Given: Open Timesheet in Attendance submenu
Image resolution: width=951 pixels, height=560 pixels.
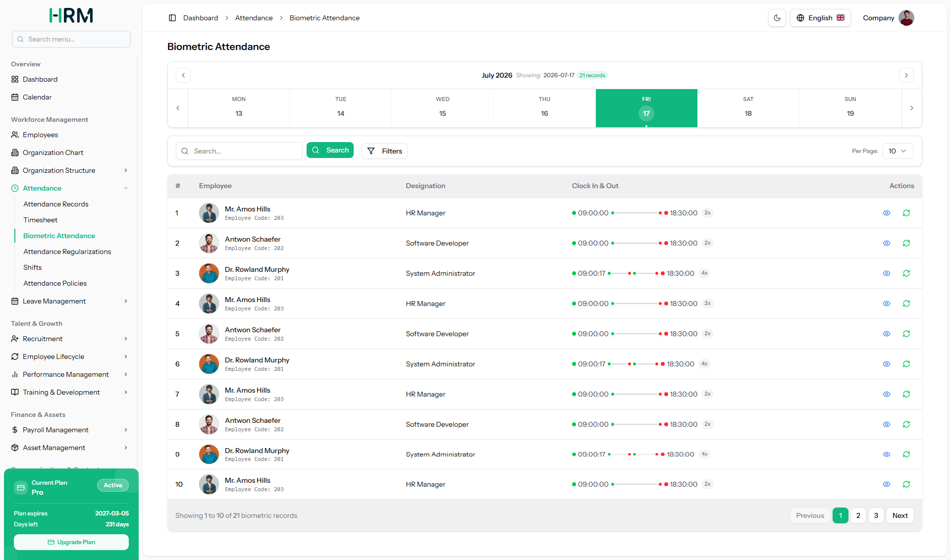Looking at the screenshot, I should (x=40, y=220).
